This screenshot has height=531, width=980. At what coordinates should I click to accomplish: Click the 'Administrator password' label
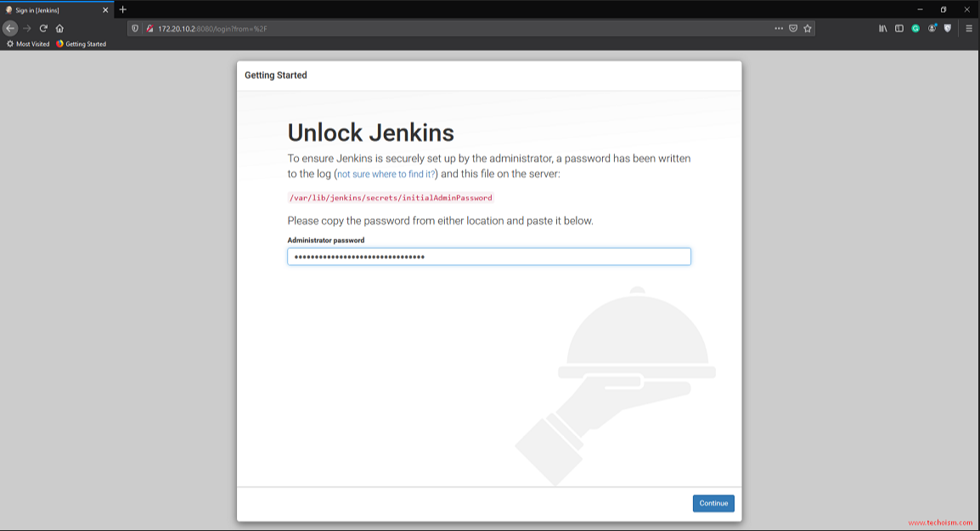[325, 240]
